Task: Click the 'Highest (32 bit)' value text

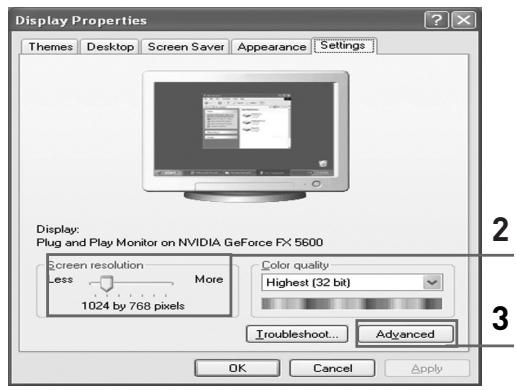Action: pyautogui.click(x=308, y=283)
